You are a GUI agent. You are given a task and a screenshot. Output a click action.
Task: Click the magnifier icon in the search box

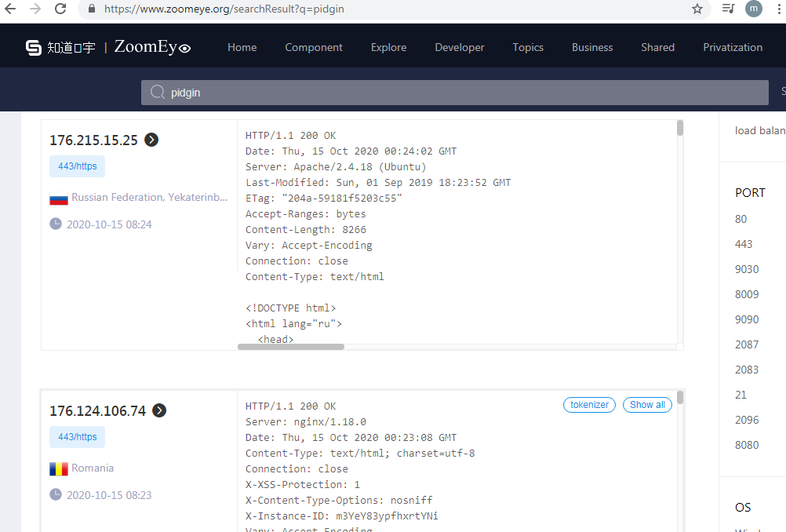[158, 93]
